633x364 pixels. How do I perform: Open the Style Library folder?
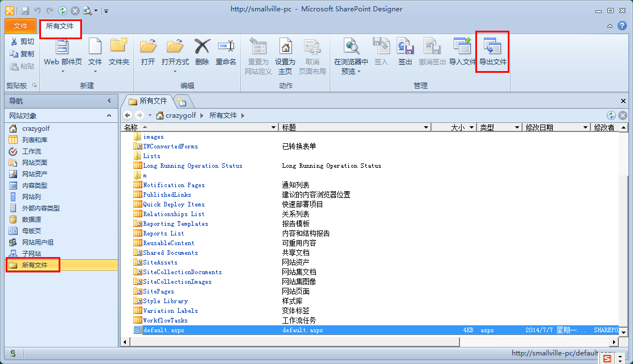click(165, 301)
